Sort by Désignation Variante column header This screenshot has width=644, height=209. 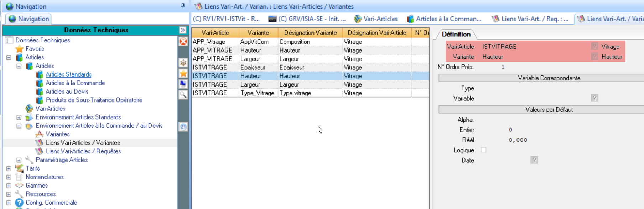(310, 33)
